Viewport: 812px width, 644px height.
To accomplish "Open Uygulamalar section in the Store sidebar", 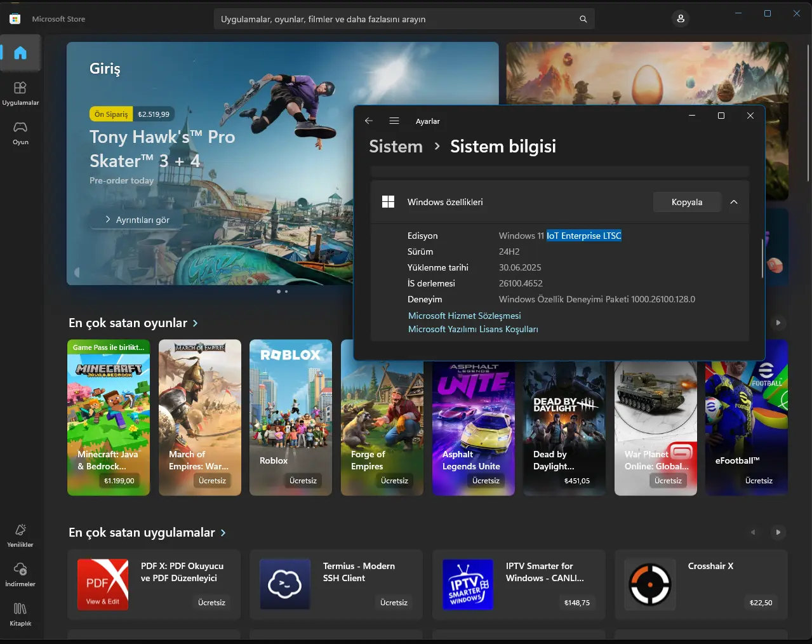I will pos(20,93).
